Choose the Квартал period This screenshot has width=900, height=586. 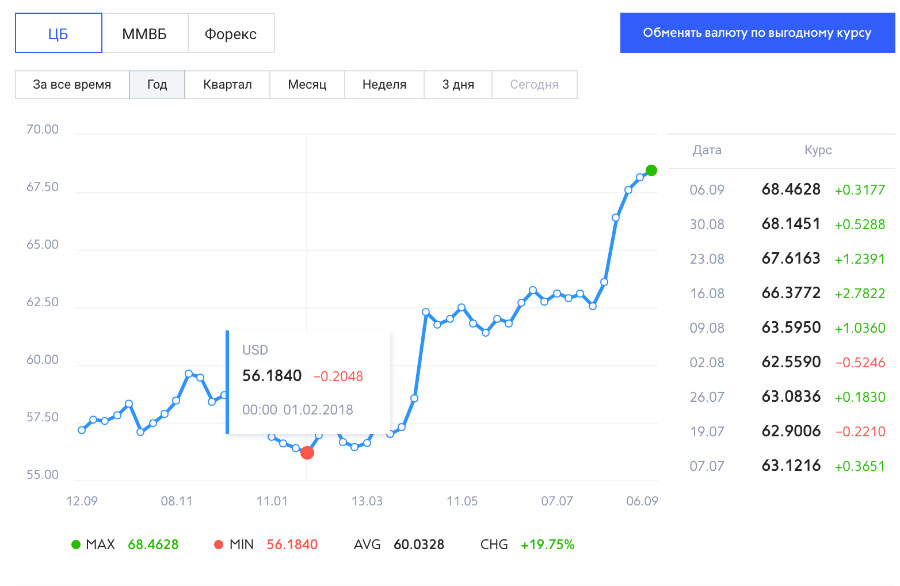coord(227,84)
